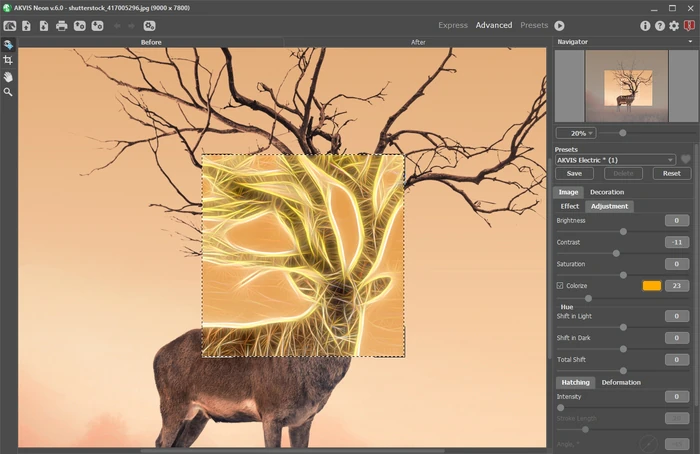Open the Batch processing gears icon
700x454 pixels.
149,26
